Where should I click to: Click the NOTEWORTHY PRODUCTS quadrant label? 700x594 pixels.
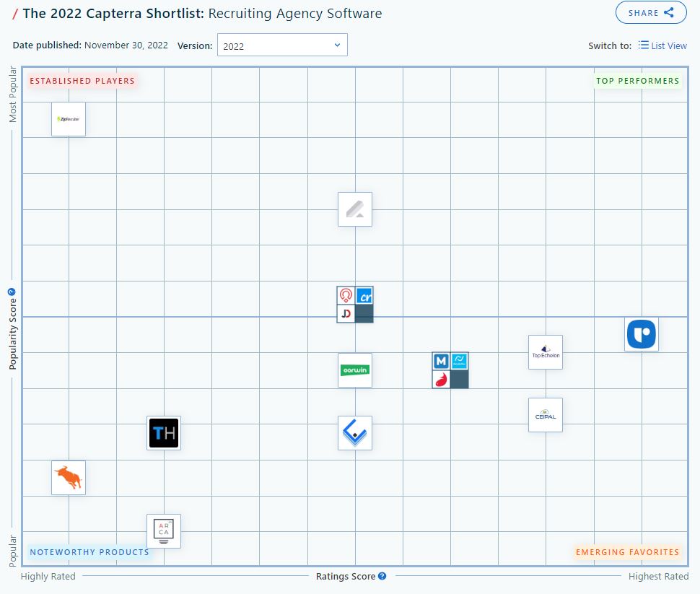pyautogui.click(x=89, y=552)
